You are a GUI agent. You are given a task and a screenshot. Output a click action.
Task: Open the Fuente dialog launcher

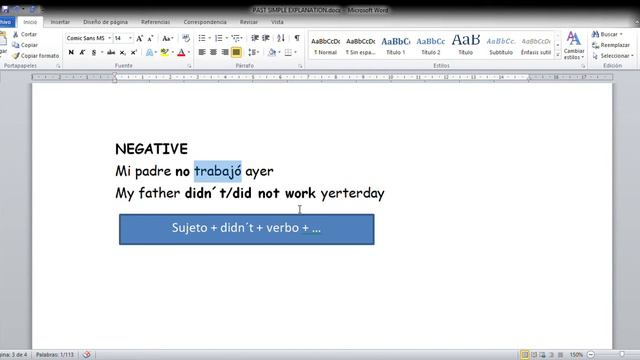(x=189, y=66)
